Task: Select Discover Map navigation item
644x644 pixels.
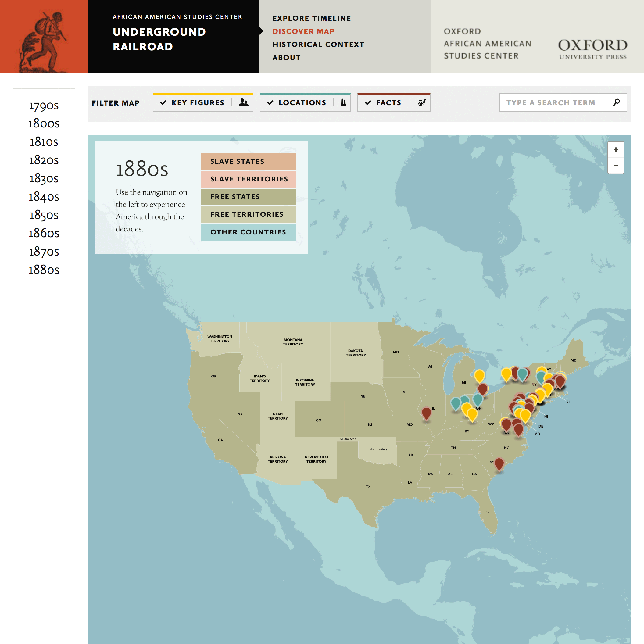Action: point(303,31)
